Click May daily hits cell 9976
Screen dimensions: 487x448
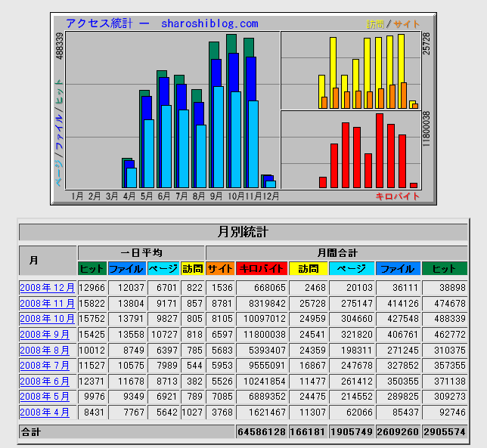[x=92, y=397]
